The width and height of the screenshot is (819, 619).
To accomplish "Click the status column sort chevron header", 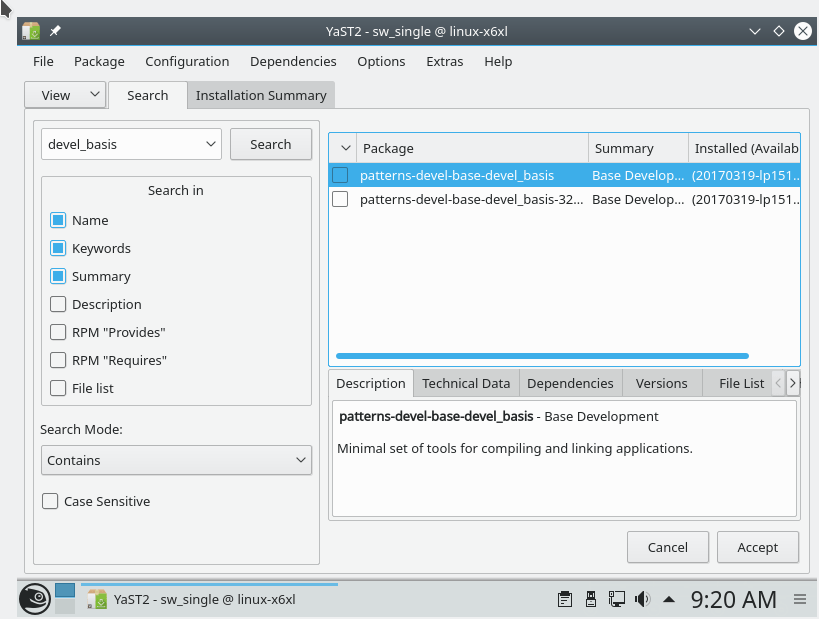I will [345, 148].
